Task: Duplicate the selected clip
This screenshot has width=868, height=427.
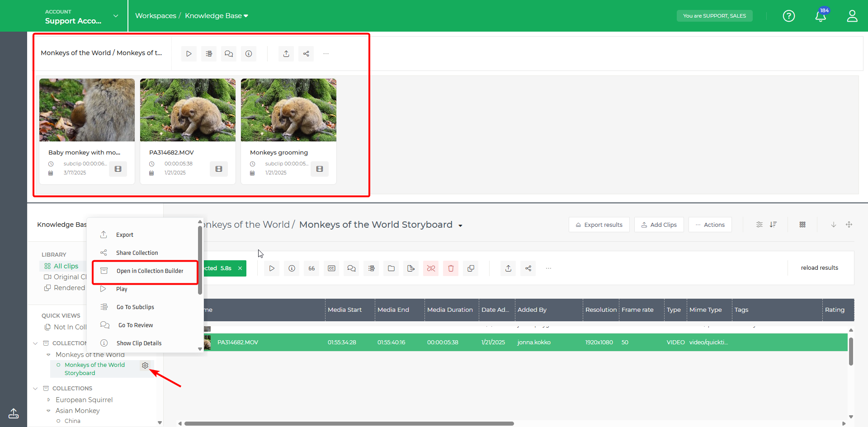Action: click(x=471, y=268)
